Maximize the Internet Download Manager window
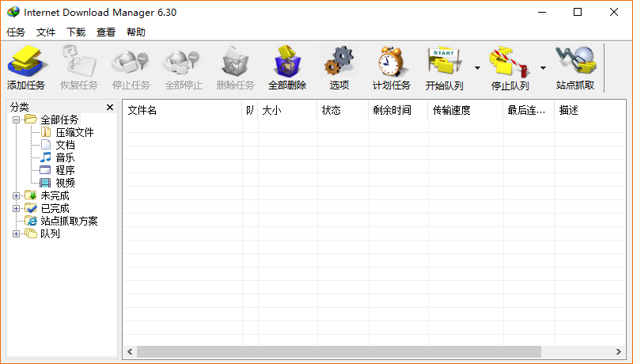This screenshot has height=364, width=633. (578, 12)
